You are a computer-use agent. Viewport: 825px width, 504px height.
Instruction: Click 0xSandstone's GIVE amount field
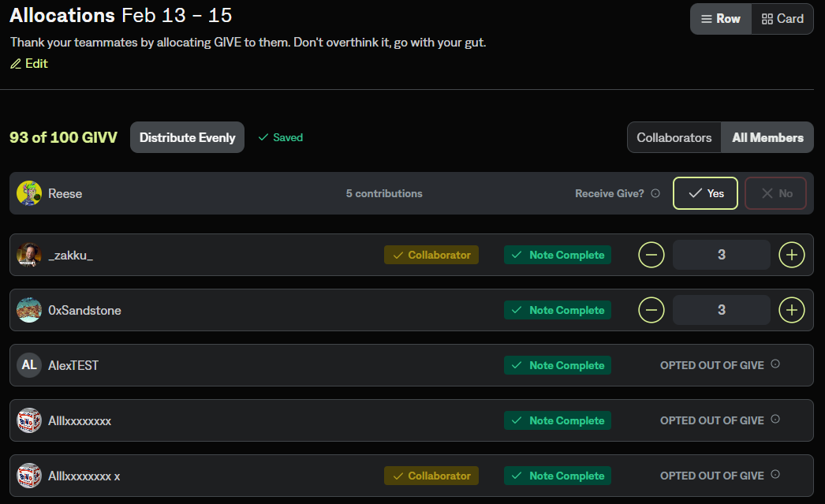pos(721,310)
